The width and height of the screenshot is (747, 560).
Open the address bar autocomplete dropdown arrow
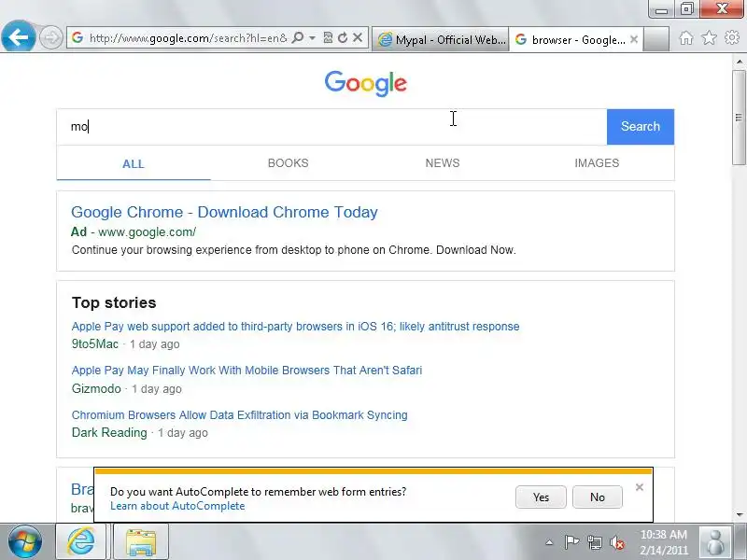(x=312, y=37)
